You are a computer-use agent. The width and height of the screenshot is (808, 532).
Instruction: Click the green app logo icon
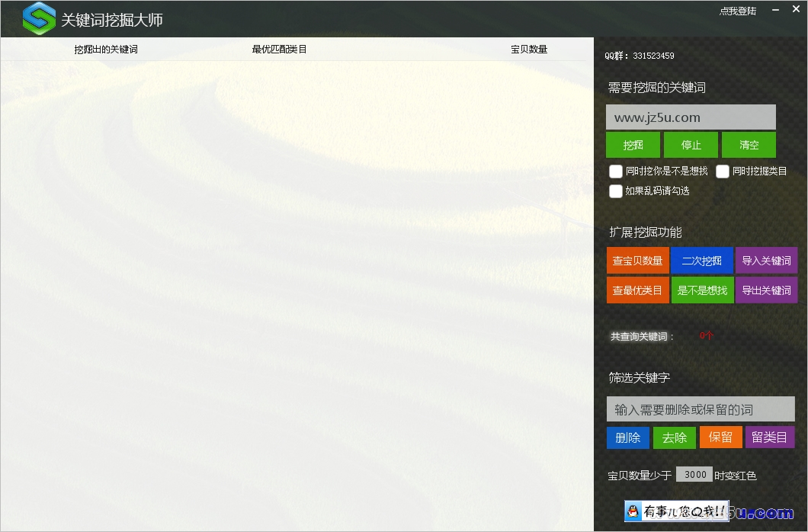tap(39, 18)
